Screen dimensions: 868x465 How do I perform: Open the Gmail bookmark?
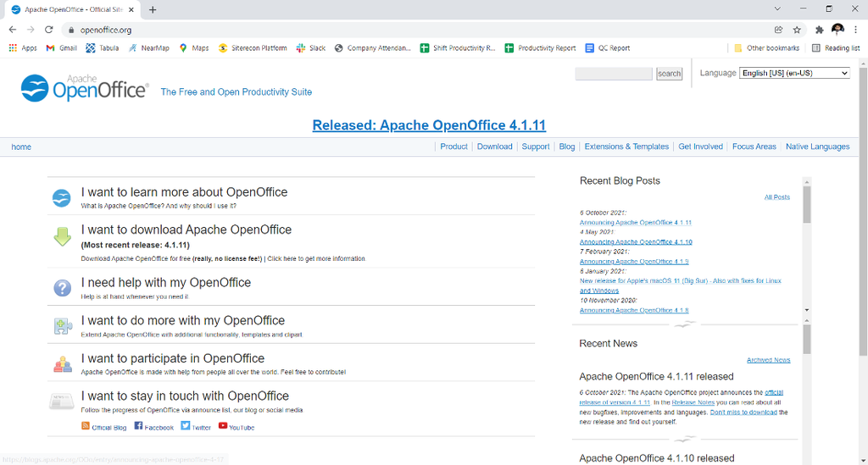tap(61, 48)
